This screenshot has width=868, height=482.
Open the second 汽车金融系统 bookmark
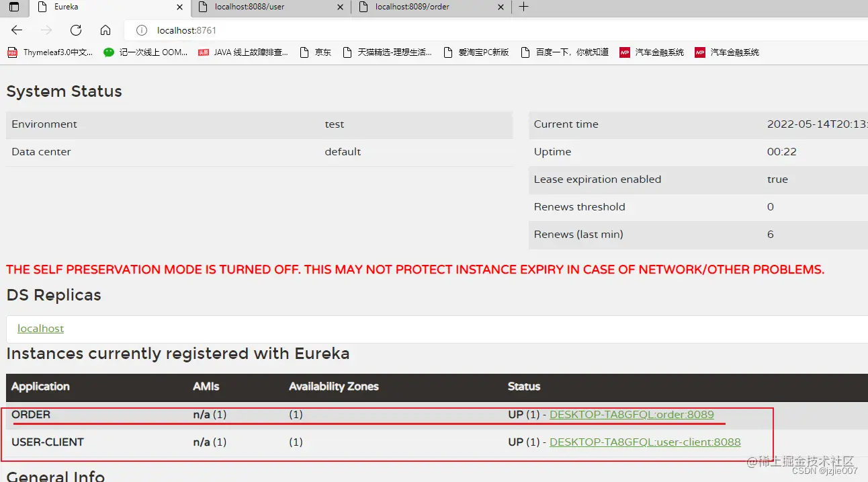point(727,52)
